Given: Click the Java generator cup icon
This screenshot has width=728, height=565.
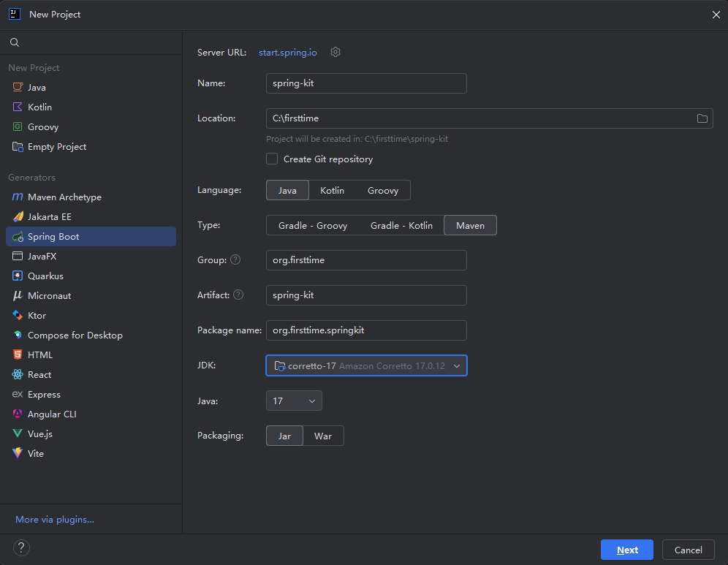Looking at the screenshot, I should pyautogui.click(x=18, y=87).
